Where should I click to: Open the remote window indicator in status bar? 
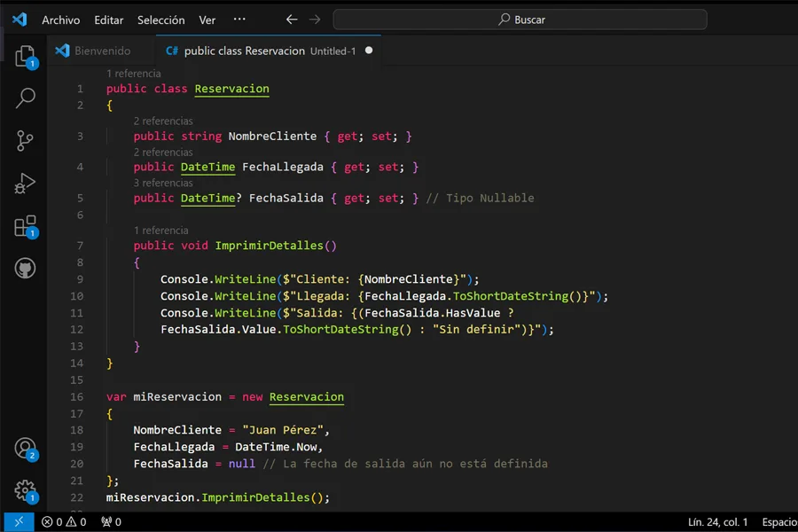[19, 522]
